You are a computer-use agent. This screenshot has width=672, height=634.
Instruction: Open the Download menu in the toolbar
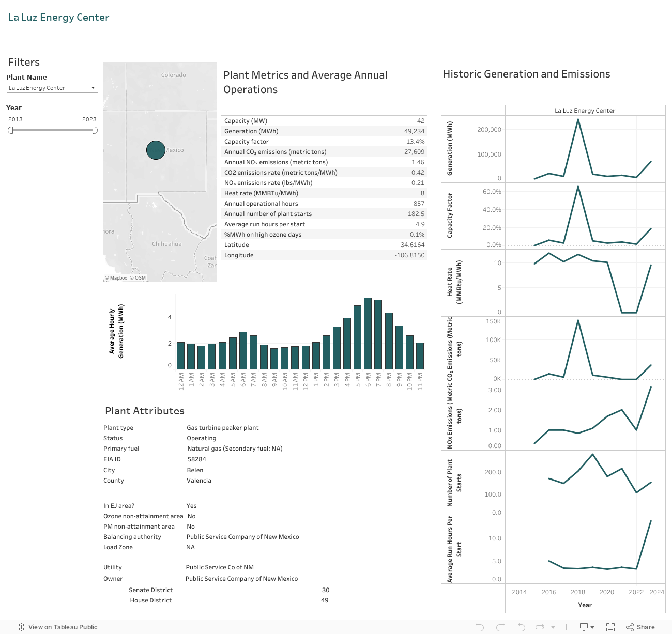point(587,627)
